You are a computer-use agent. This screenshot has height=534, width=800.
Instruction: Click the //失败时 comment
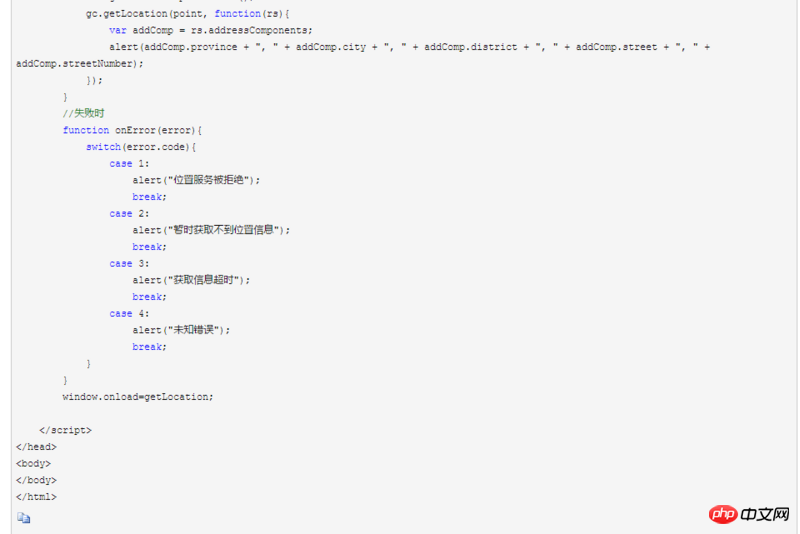coord(83,113)
